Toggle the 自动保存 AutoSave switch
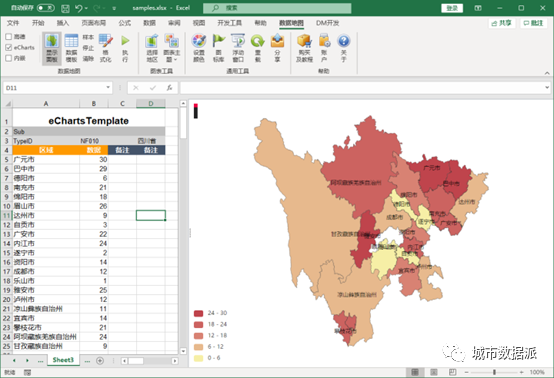554x378 pixels. pyautogui.click(x=46, y=8)
